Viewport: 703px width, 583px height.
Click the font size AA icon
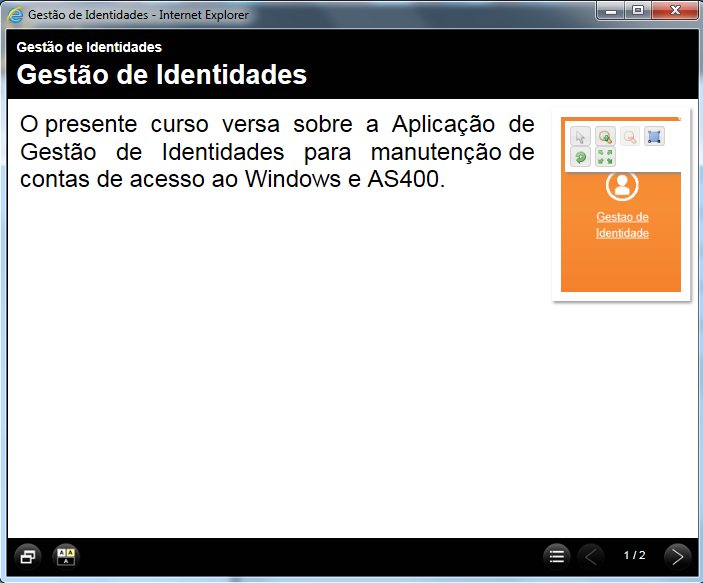coord(66,557)
